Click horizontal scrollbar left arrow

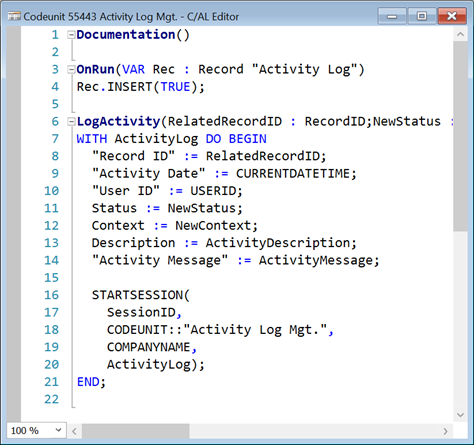point(74,431)
